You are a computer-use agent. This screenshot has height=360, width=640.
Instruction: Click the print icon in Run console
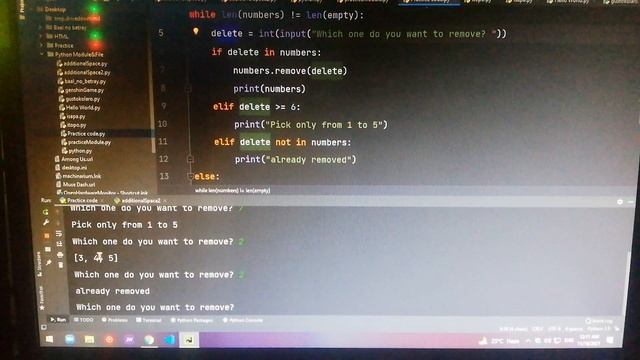click(60, 255)
